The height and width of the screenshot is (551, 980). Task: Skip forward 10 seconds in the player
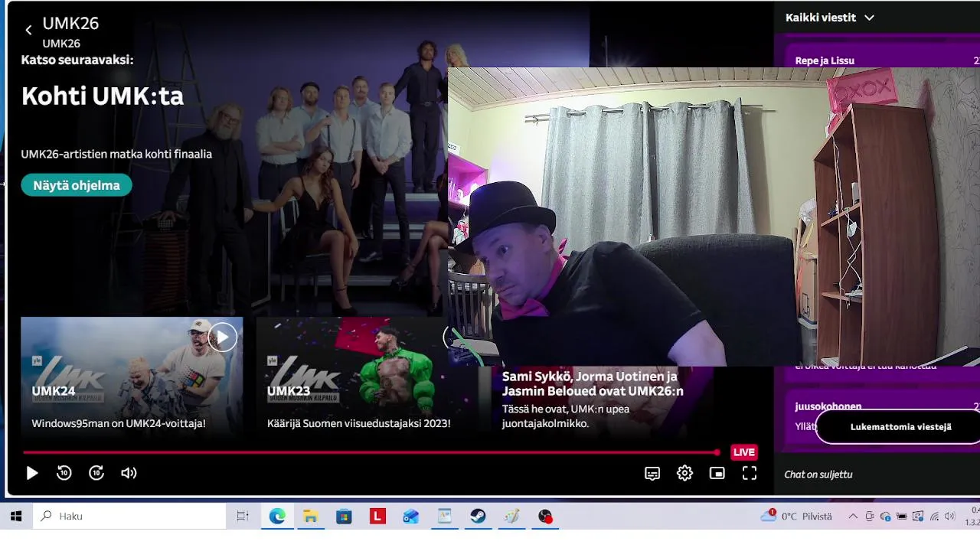pos(96,473)
